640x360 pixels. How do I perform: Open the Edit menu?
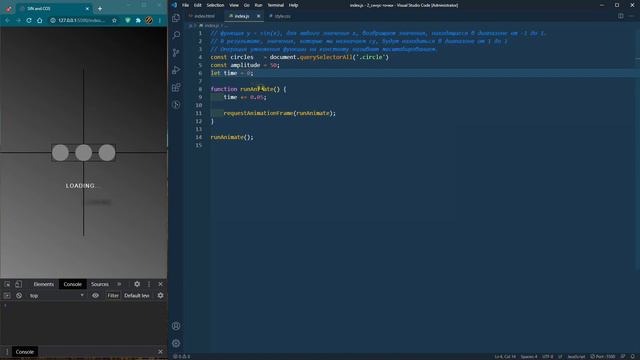click(x=198, y=5)
